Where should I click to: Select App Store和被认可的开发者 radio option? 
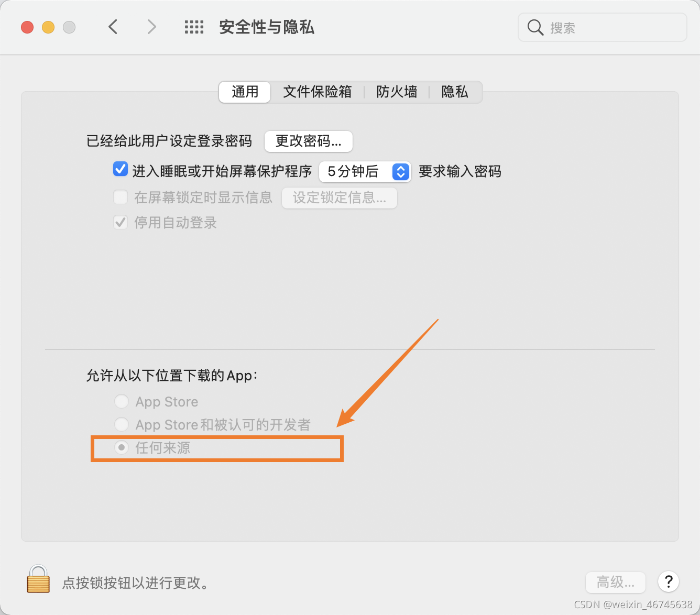click(122, 424)
